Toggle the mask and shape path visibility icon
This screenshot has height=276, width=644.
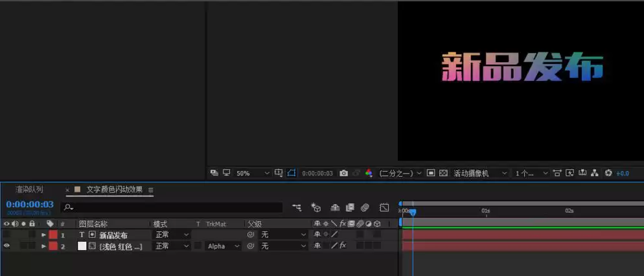click(291, 173)
